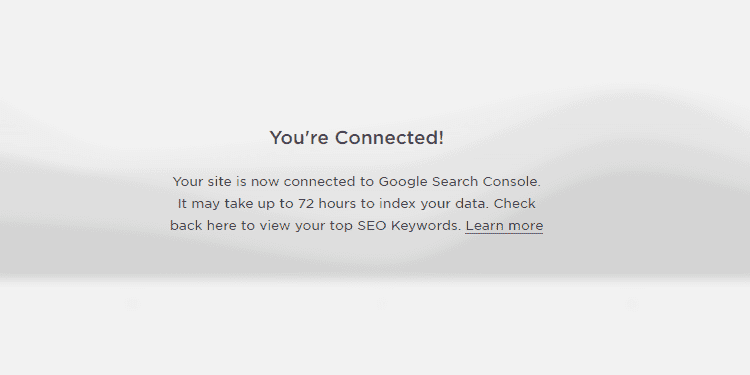The height and width of the screenshot is (375, 750).
Task: Click the word more in Learn more link
Action: click(525, 226)
